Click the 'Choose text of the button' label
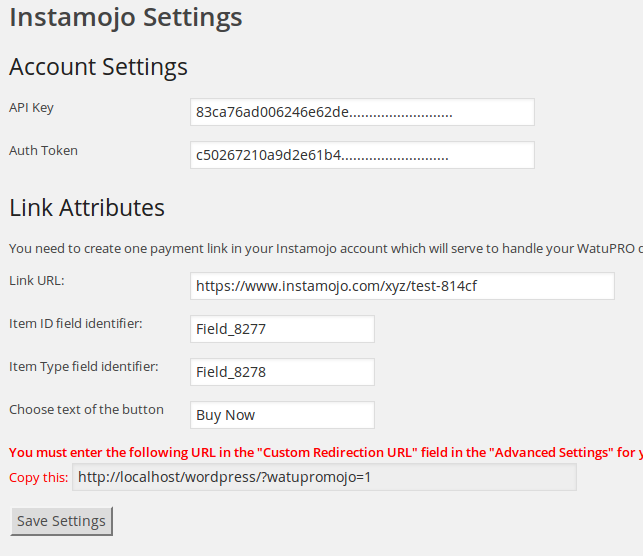Image resolution: width=643 pixels, height=556 pixels. (86, 410)
